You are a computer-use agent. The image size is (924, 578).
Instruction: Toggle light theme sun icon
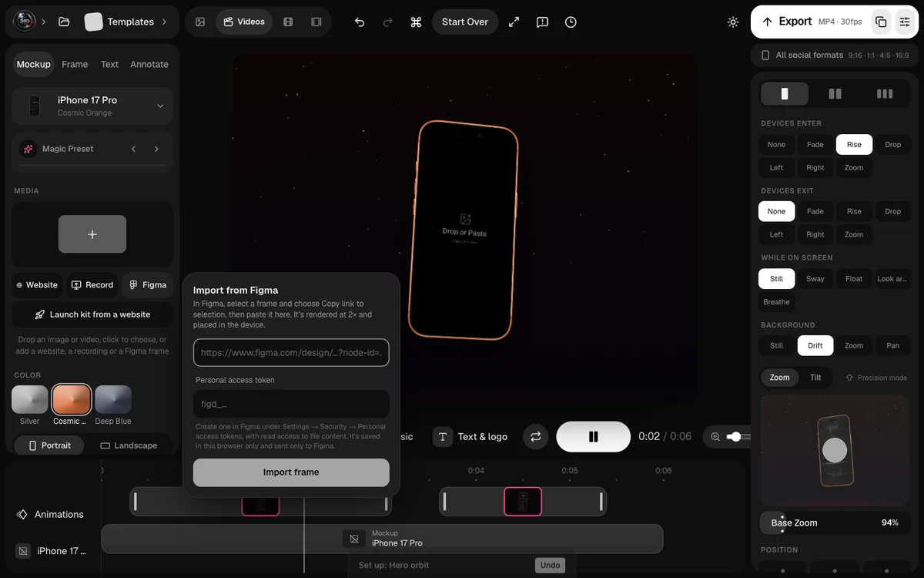[733, 22]
